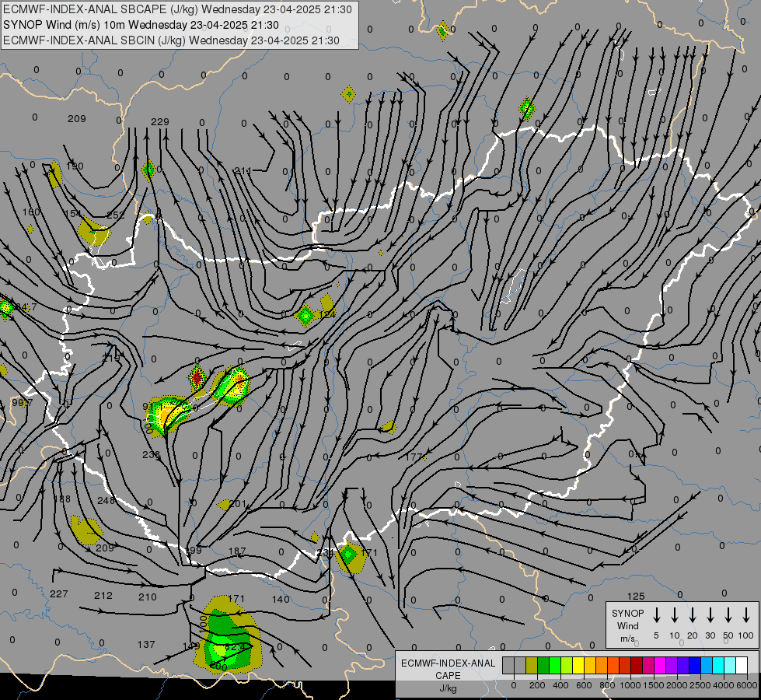Click the map value 248
The image size is (761, 700).
point(106,500)
